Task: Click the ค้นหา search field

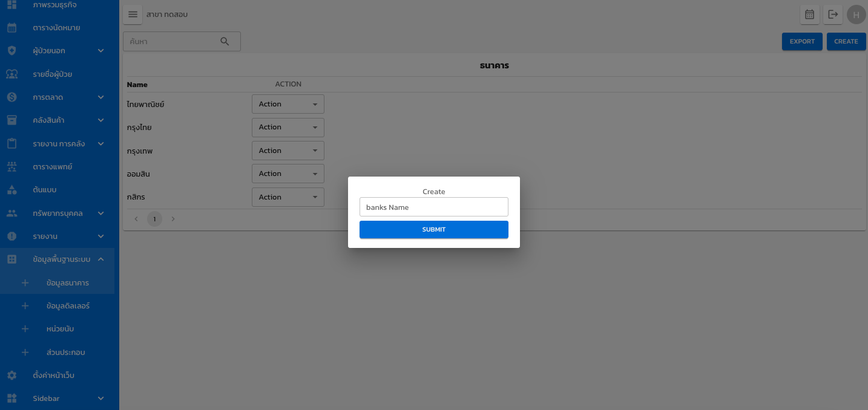Action: click(x=182, y=42)
